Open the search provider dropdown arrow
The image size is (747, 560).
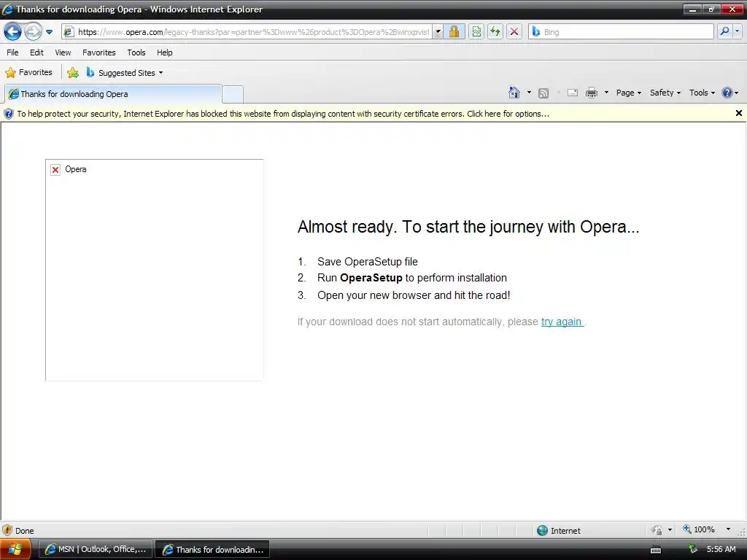click(x=737, y=31)
